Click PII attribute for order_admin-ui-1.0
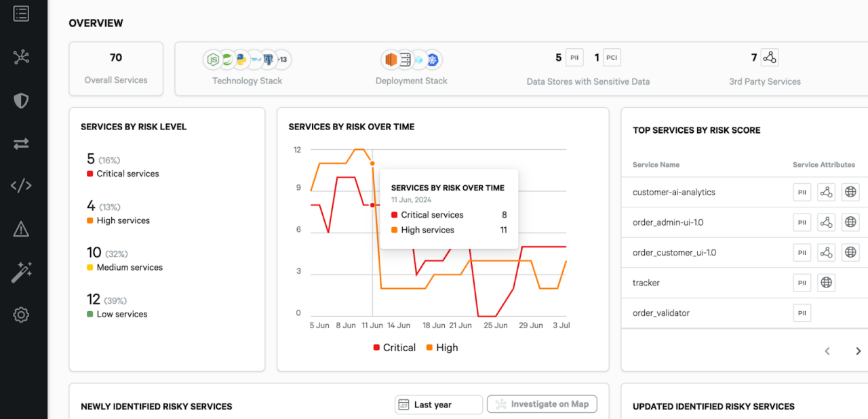Screen dimensions: 868x419 pyautogui.click(x=802, y=222)
